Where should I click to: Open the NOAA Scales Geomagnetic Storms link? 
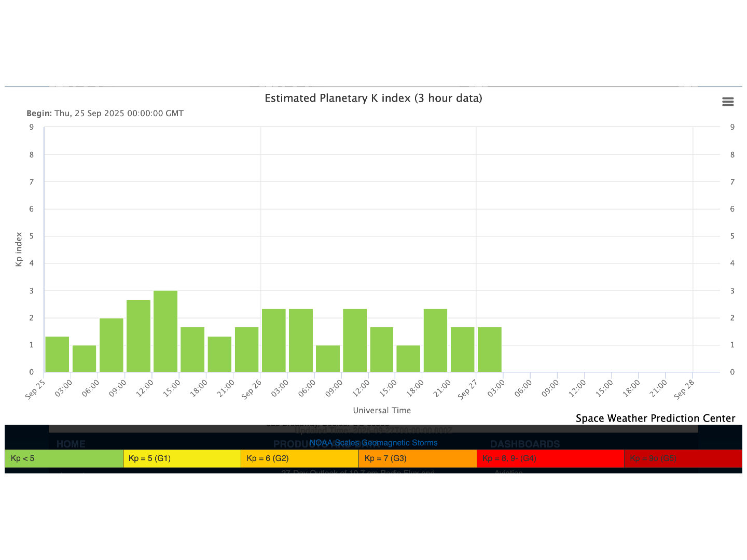point(373,443)
